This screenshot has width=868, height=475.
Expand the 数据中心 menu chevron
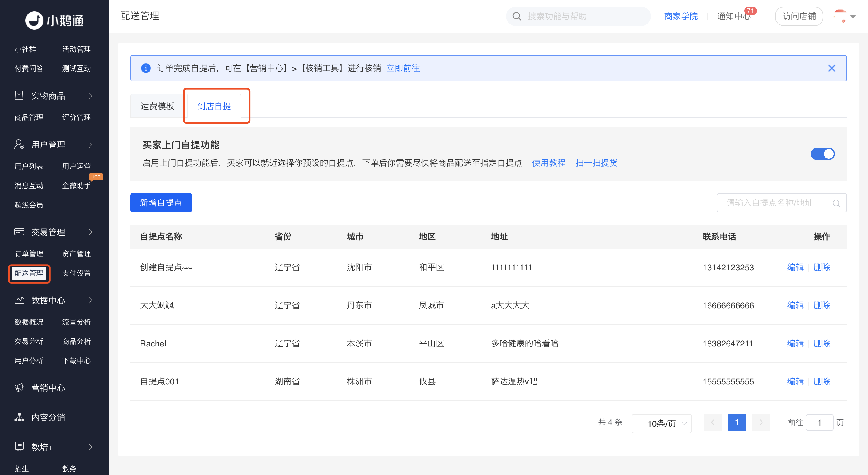[90, 300]
